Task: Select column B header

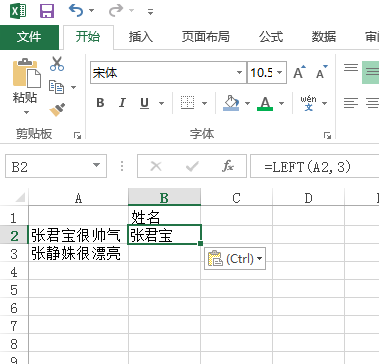Action: pyautogui.click(x=164, y=198)
